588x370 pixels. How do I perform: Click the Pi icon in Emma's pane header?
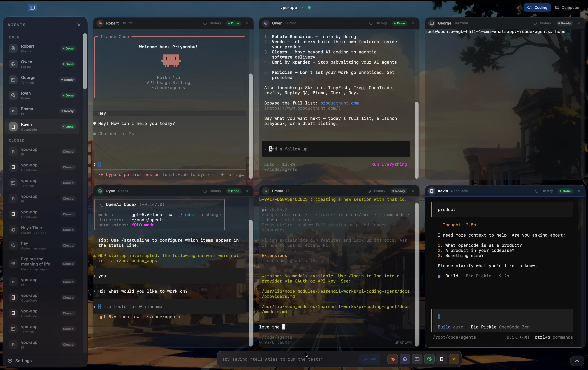pos(266,191)
